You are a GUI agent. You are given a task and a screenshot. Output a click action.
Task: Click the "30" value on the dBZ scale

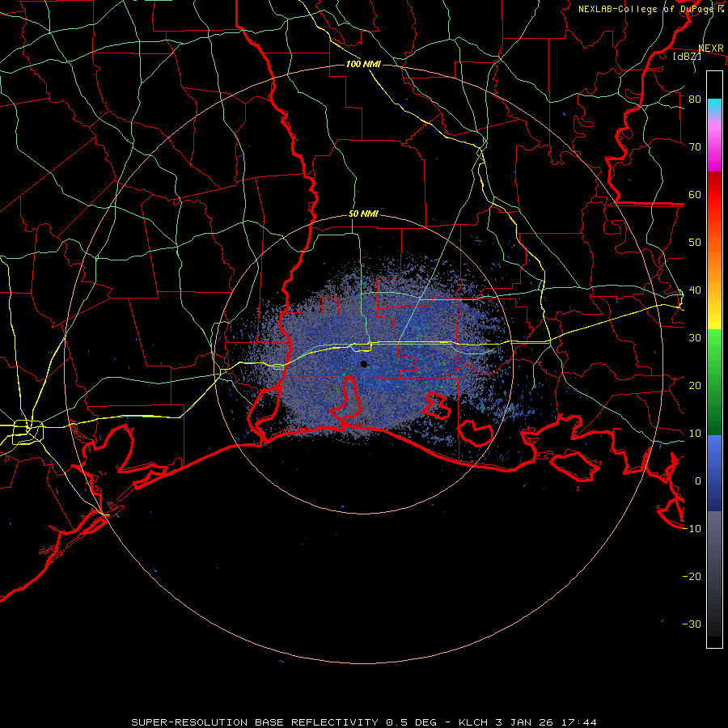695,337
